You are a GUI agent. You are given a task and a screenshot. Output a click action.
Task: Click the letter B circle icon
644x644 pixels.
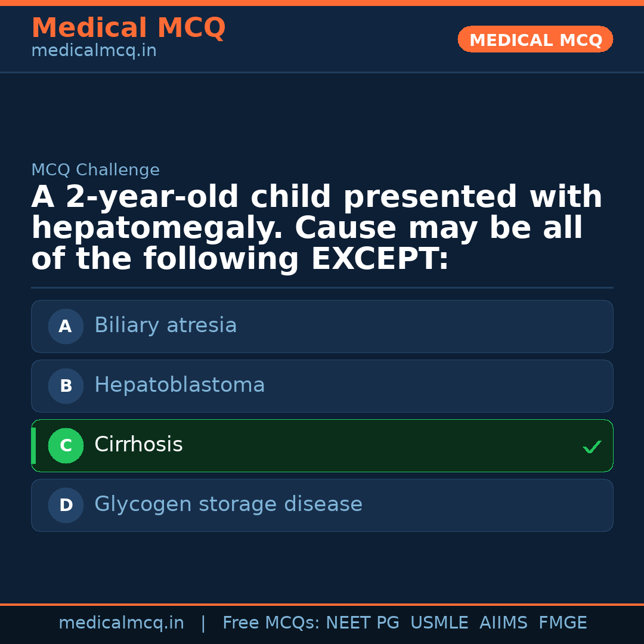[66, 386]
